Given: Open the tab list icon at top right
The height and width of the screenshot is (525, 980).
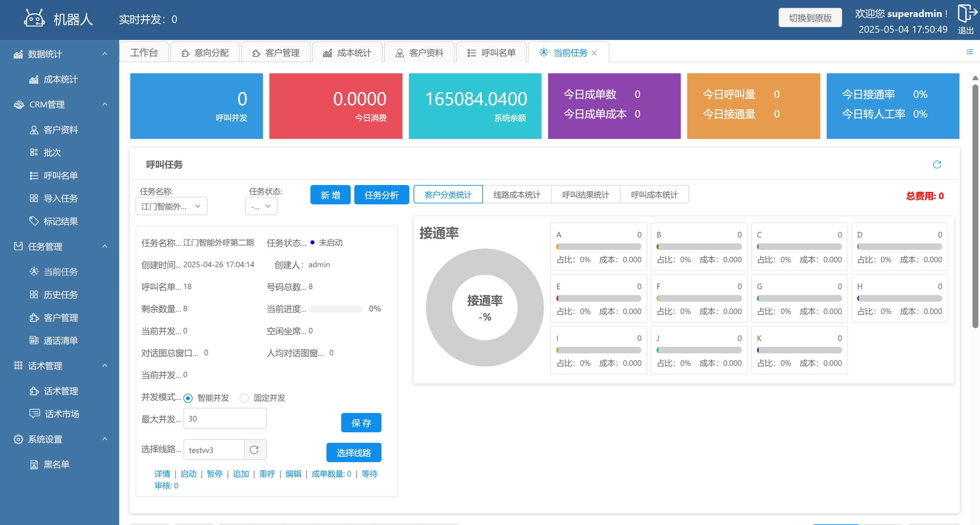Looking at the screenshot, I should [x=969, y=52].
